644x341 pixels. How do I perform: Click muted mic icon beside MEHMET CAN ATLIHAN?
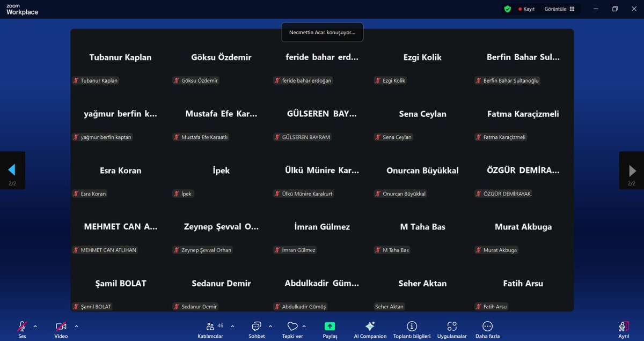(x=76, y=250)
